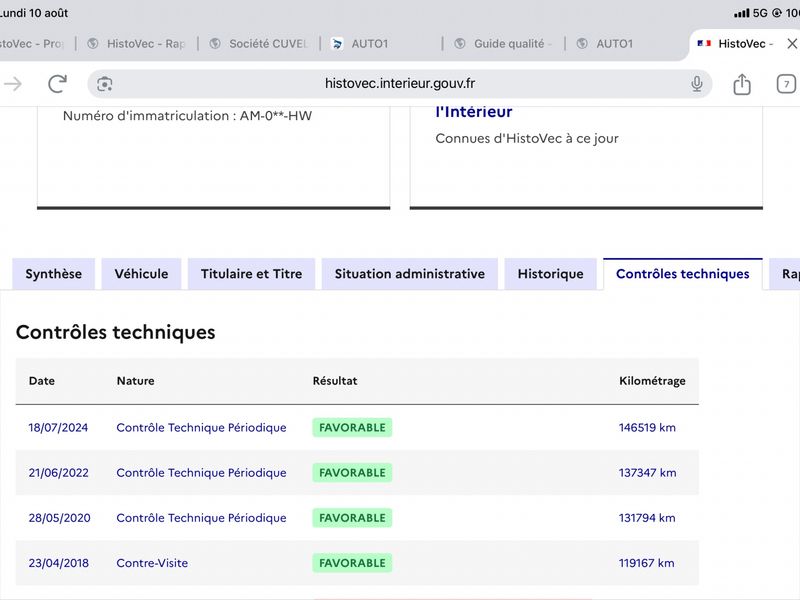
Task: Click Contrôle Technique Périodique in the 28/05/2020 row
Action: (201, 518)
